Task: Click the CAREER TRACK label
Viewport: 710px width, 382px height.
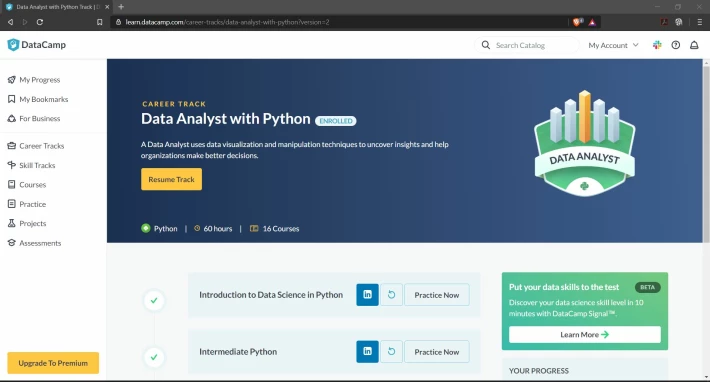Action: tap(174, 104)
